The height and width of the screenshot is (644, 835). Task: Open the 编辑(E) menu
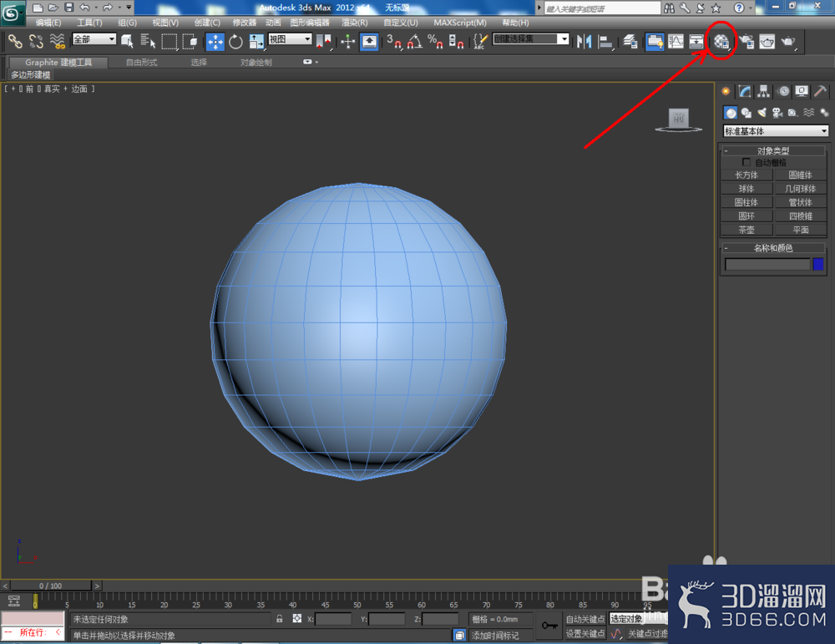coord(48,23)
